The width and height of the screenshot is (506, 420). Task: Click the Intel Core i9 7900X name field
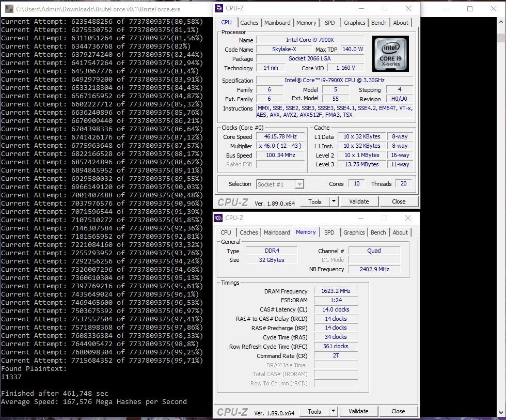pos(310,40)
